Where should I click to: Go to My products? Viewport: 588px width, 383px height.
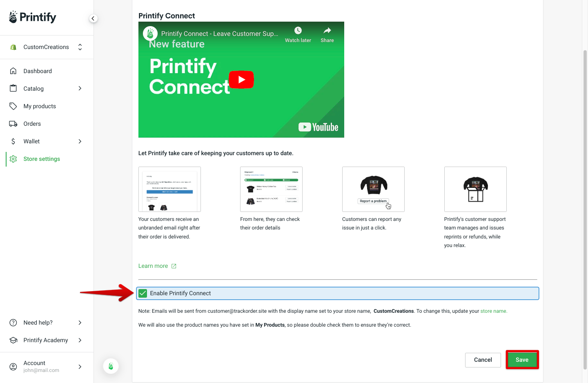click(40, 106)
